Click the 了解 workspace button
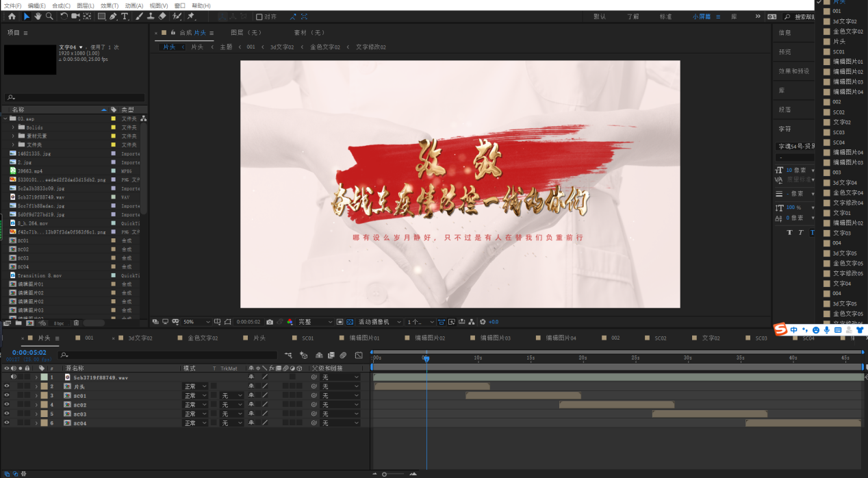This screenshot has height=478, width=868. 632,16
